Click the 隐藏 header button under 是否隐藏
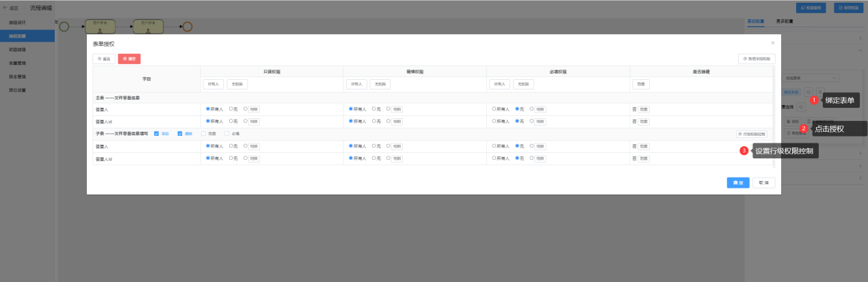Image resolution: width=868 pixels, height=282 pixels. coord(641,85)
